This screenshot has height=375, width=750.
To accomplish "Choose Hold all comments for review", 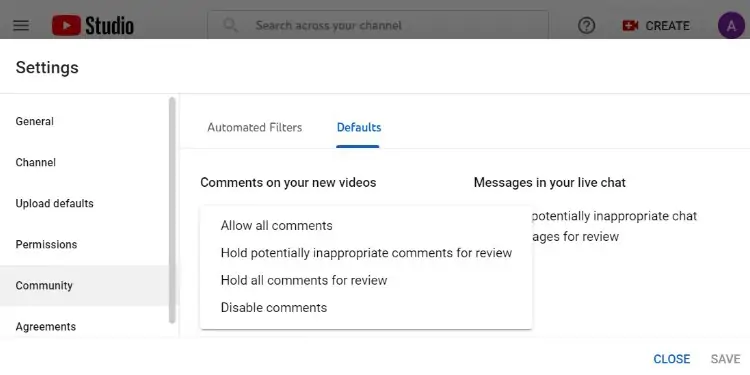I will pyautogui.click(x=366, y=280).
